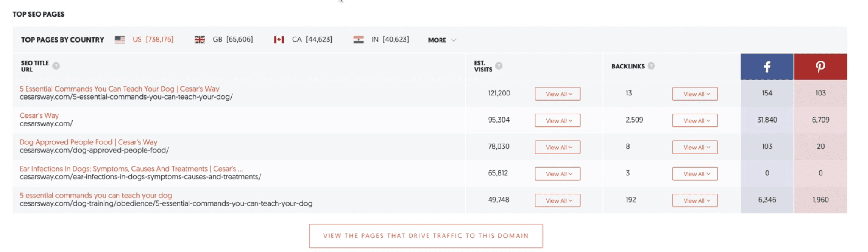The image size is (868, 252).
Task: Open View All backlinks for the homepage row
Action: click(695, 120)
